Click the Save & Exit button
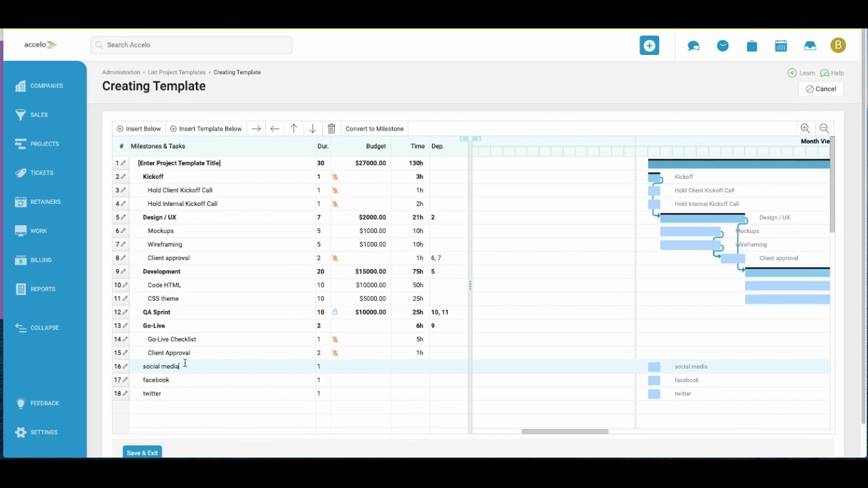Viewport: 868px width, 488px height. pos(142,453)
